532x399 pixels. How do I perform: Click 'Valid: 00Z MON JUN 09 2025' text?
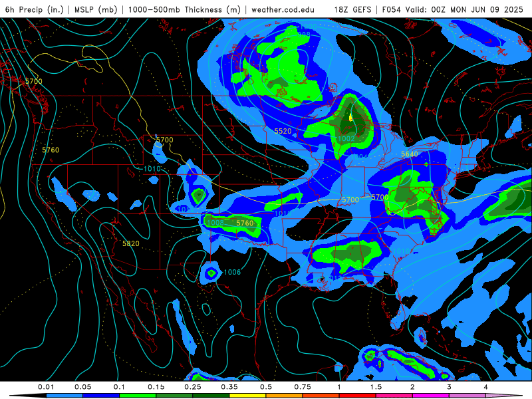[464, 9]
